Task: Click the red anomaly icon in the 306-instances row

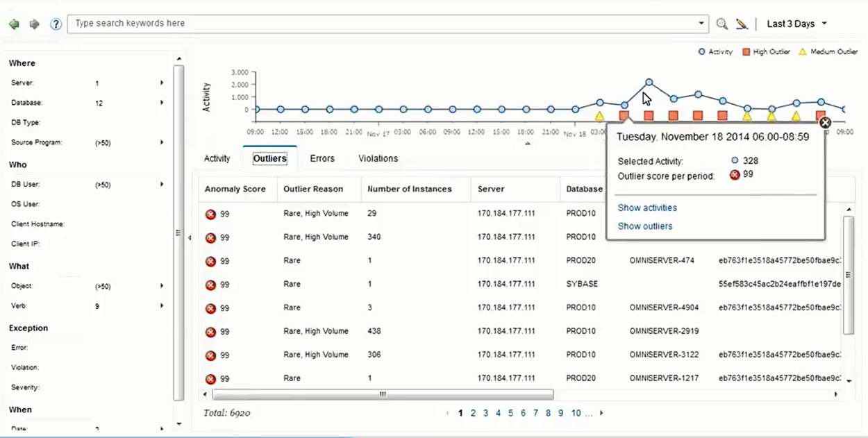Action: [210, 356]
